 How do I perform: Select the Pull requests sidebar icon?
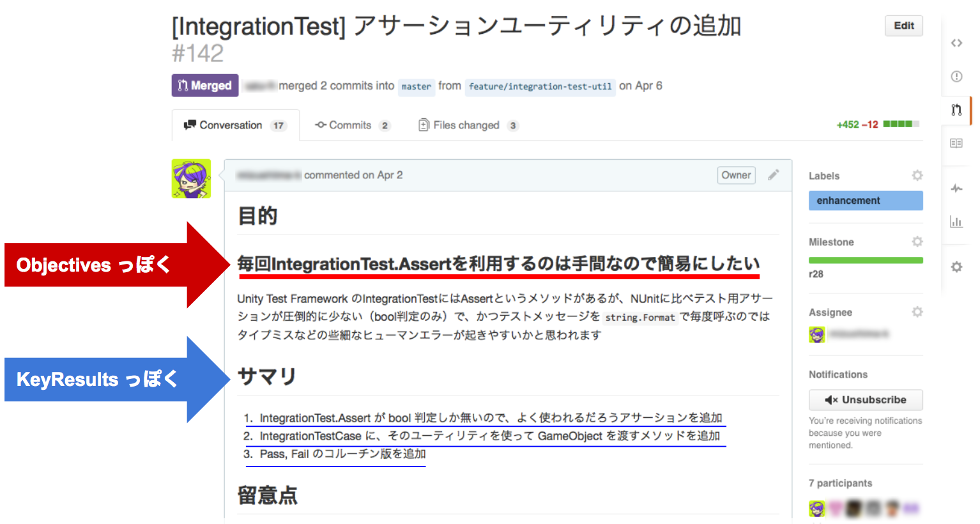pyautogui.click(x=956, y=110)
